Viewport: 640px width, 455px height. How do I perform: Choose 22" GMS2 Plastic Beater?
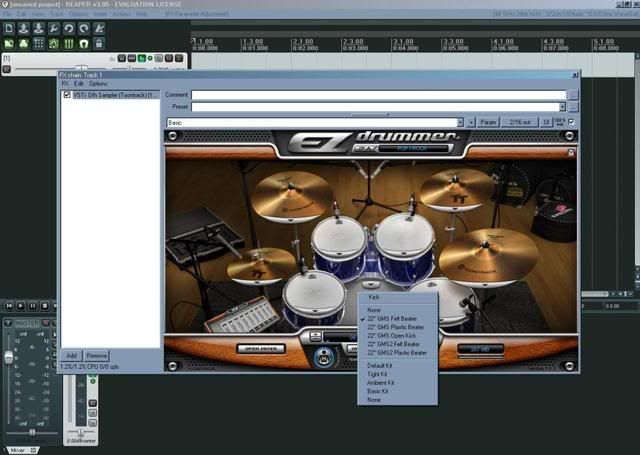(x=397, y=353)
